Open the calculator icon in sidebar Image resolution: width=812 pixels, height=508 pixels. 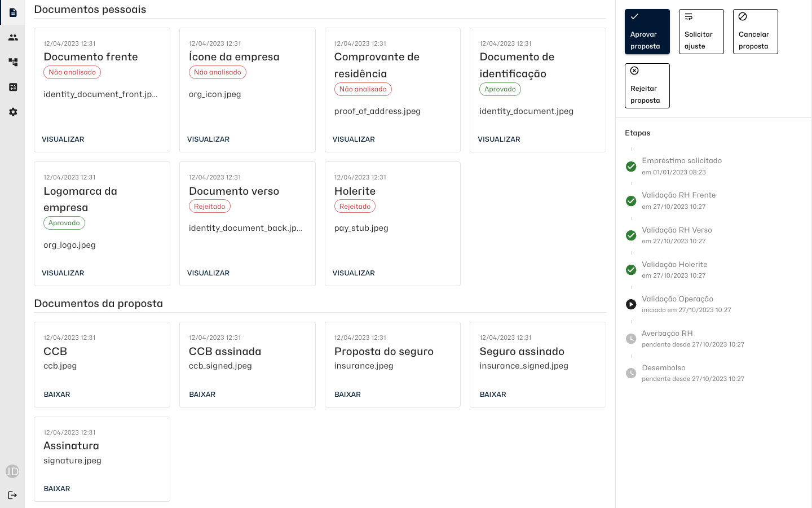pyautogui.click(x=12, y=87)
